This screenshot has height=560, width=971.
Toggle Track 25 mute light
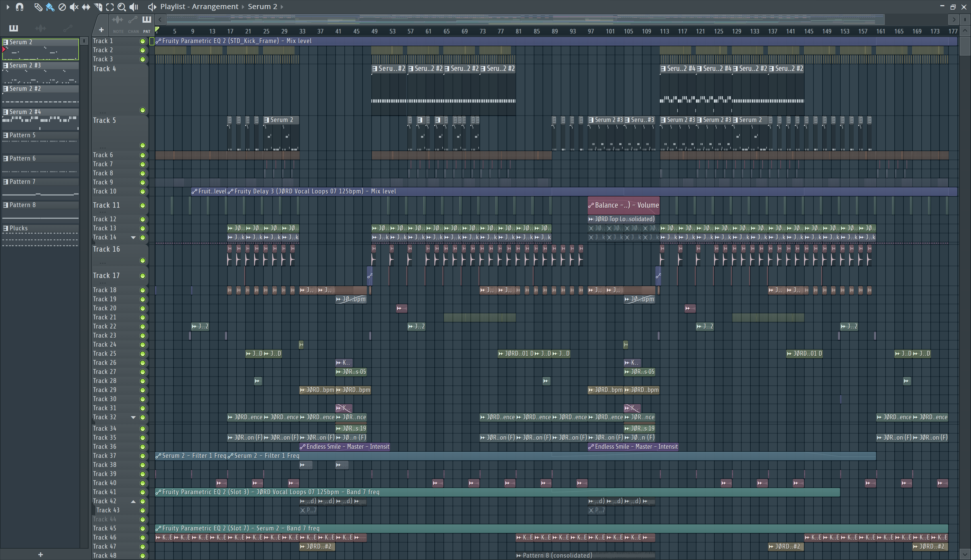pos(143,354)
